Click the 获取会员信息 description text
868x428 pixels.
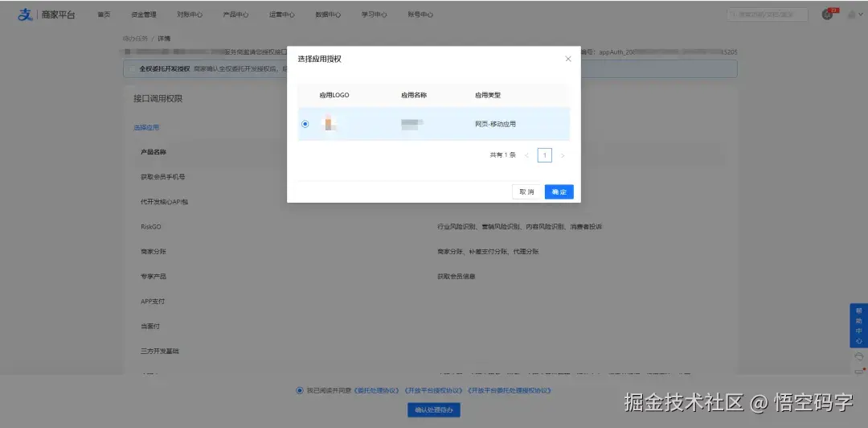(x=457, y=276)
